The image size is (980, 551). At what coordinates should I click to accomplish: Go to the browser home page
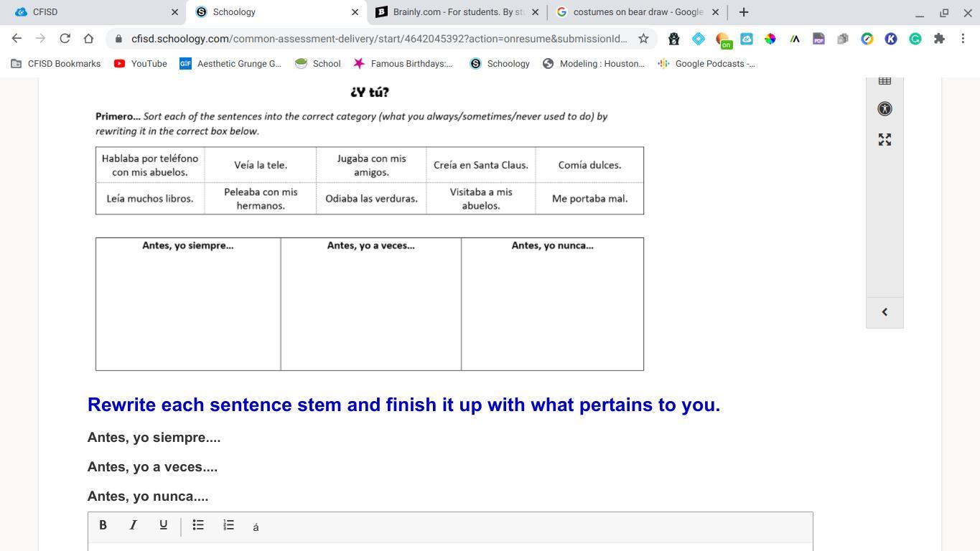[x=88, y=39]
